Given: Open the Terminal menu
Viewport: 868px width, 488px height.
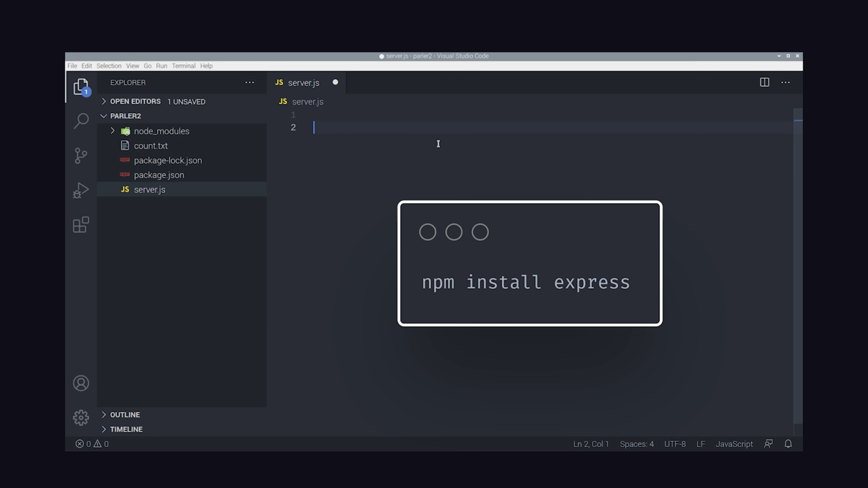Looking at the screenshot, I should pyautogui.click(x=183, y=66).
